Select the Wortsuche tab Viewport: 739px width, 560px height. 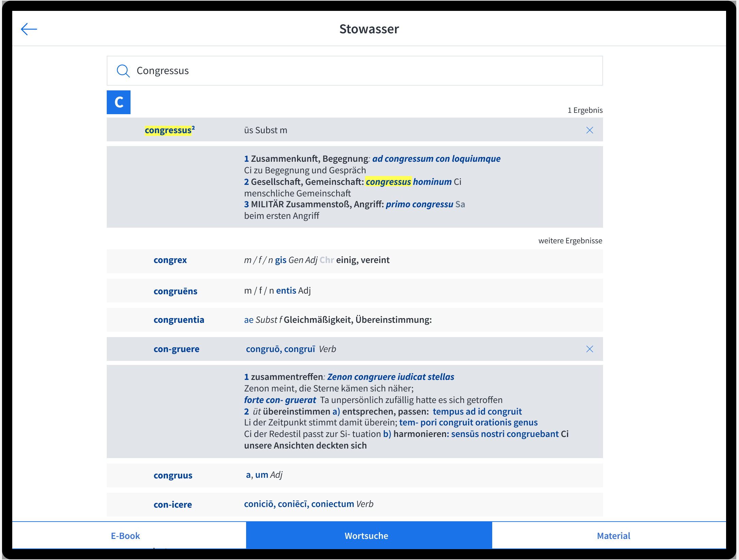pyautogui.click(x=369, y=535)
